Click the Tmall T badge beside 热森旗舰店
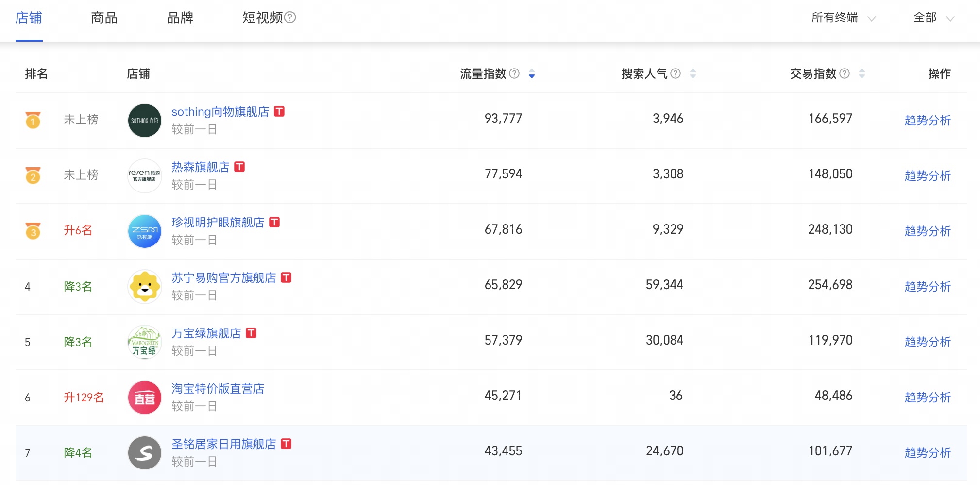980x485 pixels. point(239,167)
